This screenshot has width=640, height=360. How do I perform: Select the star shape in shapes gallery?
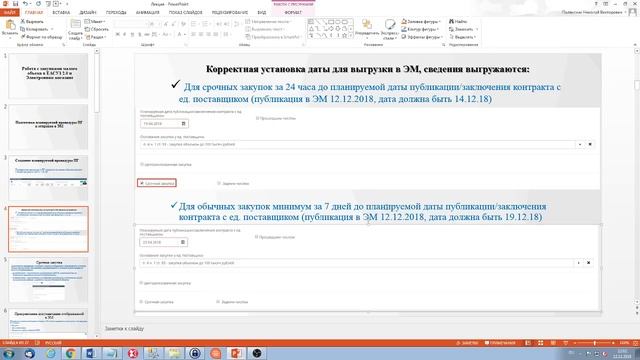click(344, 36)
